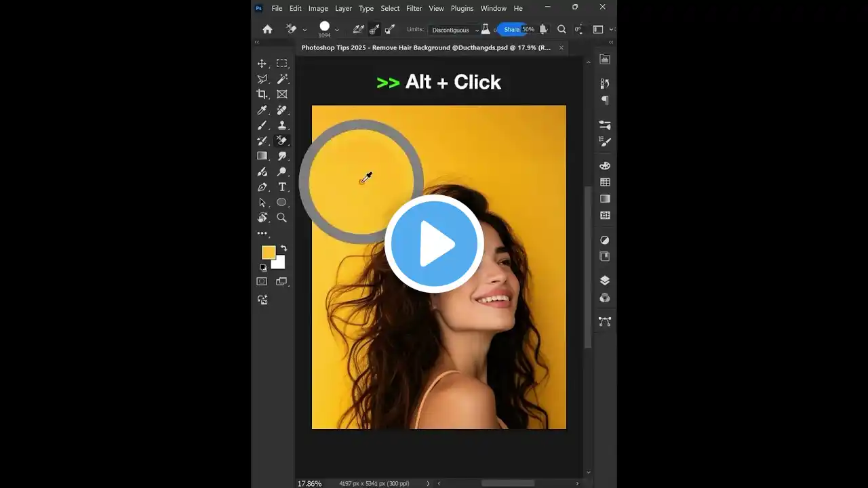868x488 pixels.
Task: Open the Layers panel icon
Action: (x=605, y=281)
